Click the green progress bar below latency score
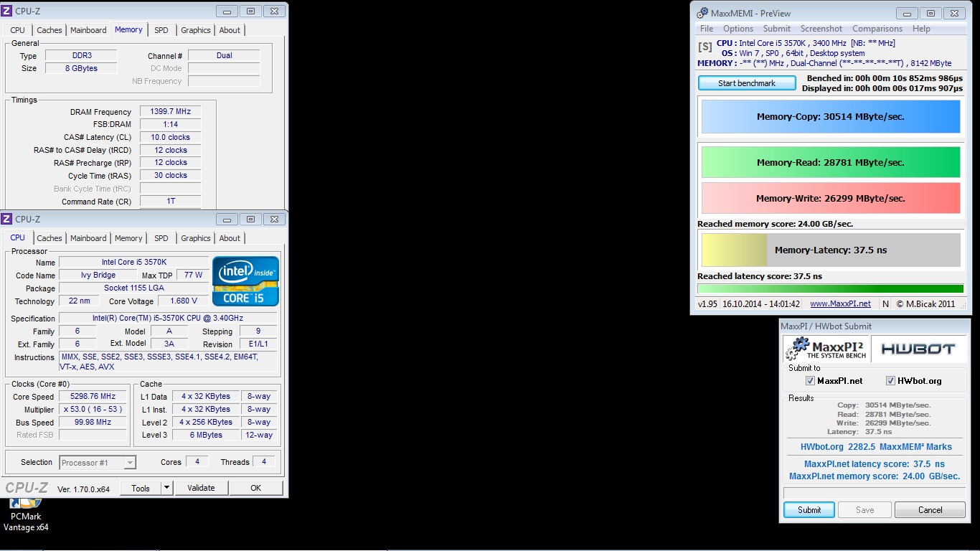The image size is (980, 551). pos(831,288)
